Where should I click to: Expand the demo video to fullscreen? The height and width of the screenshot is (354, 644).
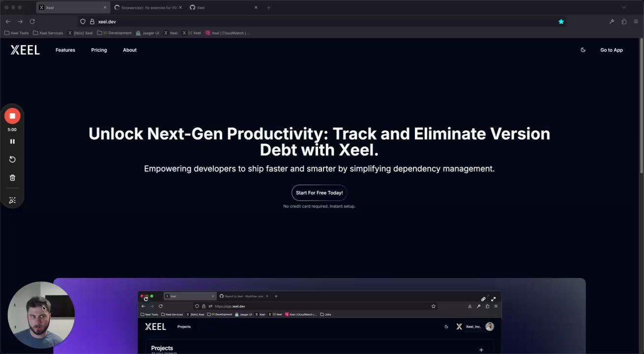[x=493, y=299]
